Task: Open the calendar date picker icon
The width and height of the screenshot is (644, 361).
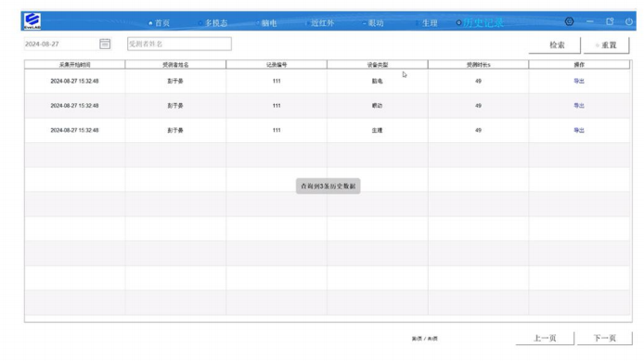Action: (x=105, y=44)
